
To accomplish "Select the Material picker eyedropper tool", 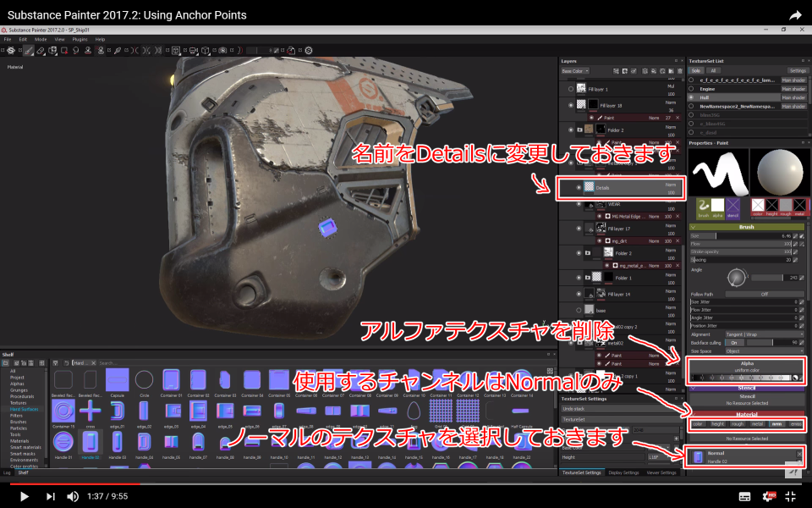I will click(118, 51).
